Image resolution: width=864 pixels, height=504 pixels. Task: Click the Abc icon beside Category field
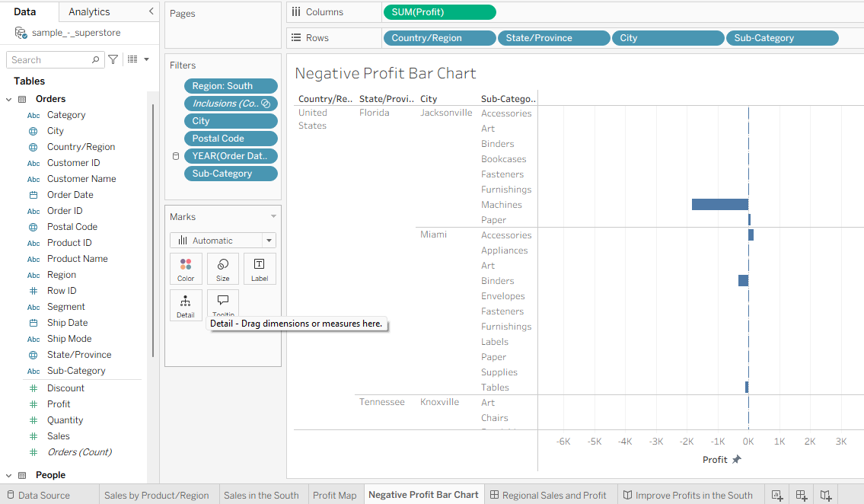pos(33,116)
